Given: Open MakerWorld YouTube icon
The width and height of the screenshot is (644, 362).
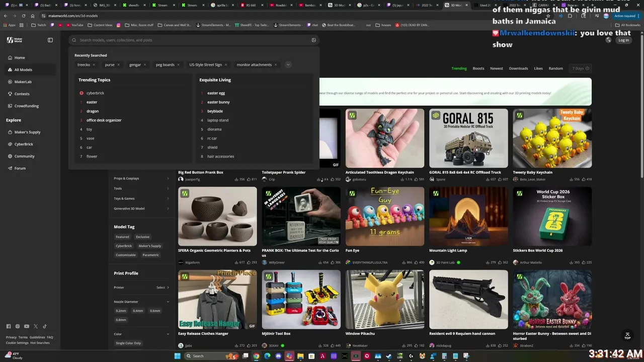Looking at the screenshot, I should [x=27, y=326].
